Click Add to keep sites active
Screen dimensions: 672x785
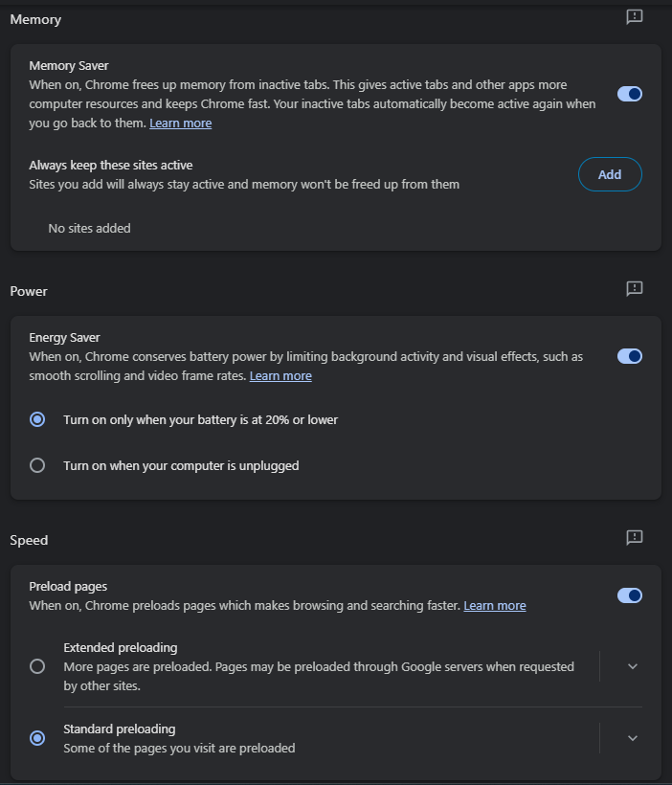click(x=610, y=174)
